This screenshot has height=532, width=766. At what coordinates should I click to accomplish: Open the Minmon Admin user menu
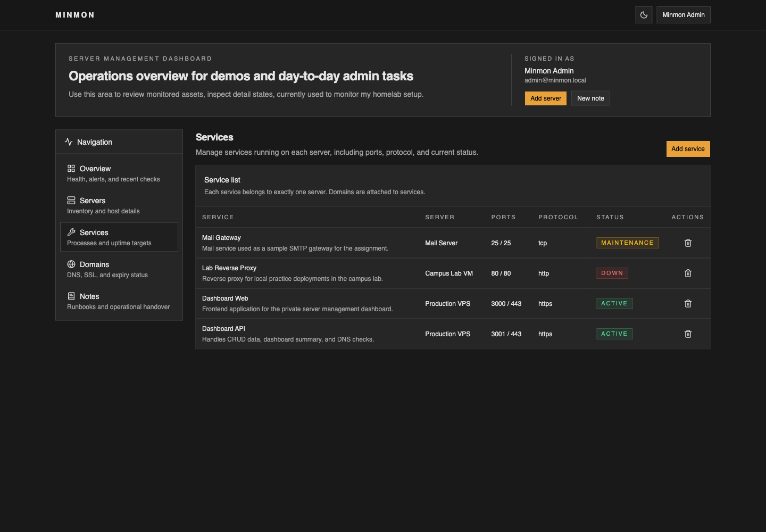click(684, 15)
